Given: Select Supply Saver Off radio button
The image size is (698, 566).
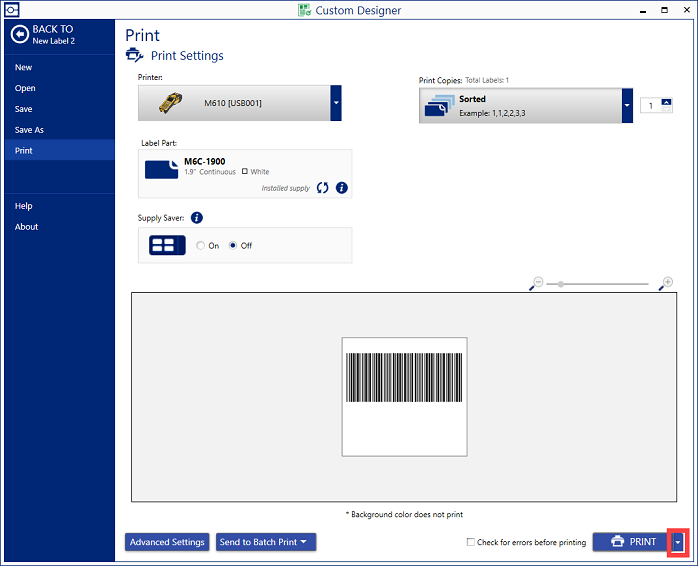Looking at the screenshot, I should pos(233,245).
